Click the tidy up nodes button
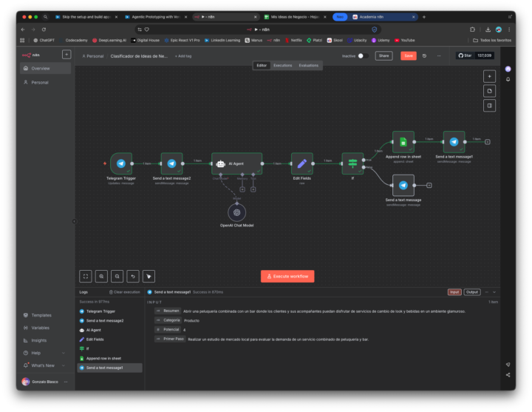The width and height of the screenshot is (532, 412). pos(149,277)
